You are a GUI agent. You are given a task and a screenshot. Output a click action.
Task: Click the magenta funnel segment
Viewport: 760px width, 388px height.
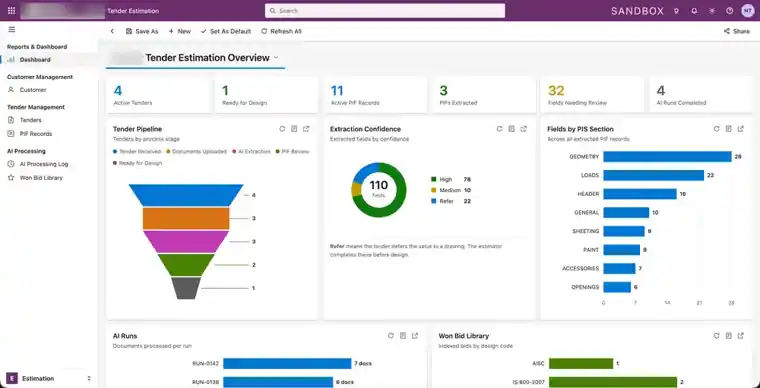pos(186,241)
